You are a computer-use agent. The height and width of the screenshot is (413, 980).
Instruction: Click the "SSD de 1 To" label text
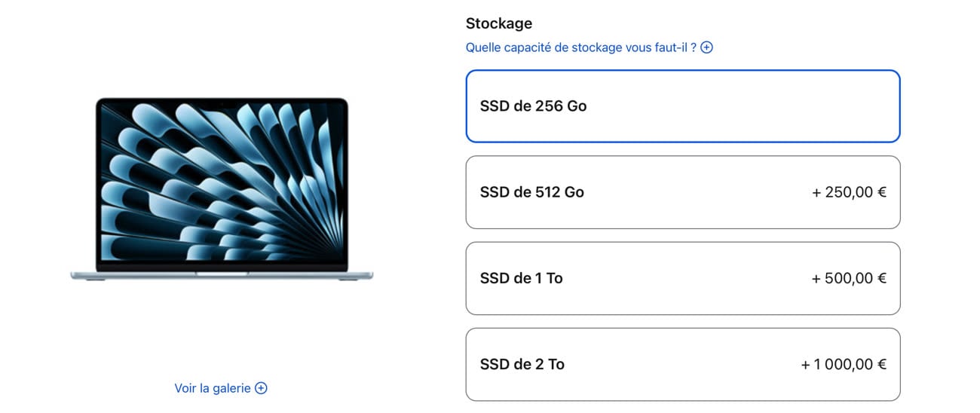click(x=522, y=278)
